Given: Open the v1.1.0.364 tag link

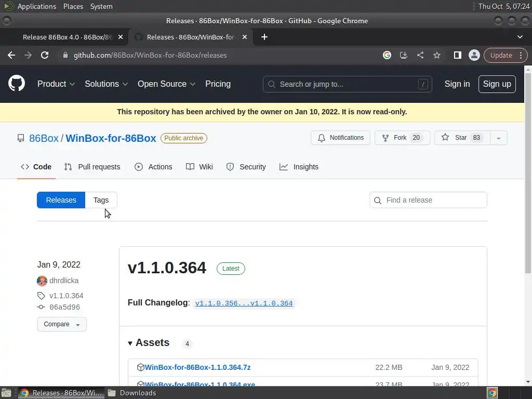Looking at the screenshot, I should point(66,296).
